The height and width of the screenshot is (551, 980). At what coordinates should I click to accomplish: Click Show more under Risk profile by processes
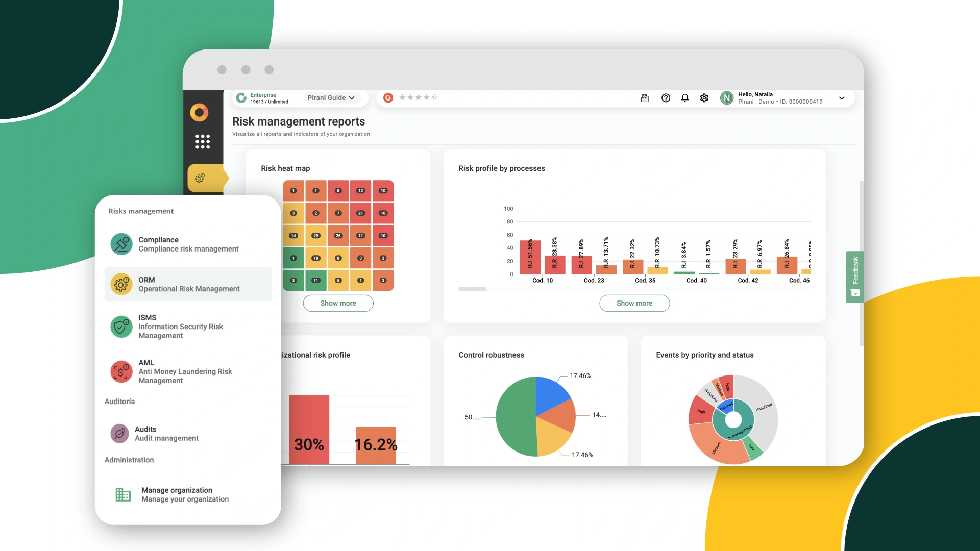(634, 303)
